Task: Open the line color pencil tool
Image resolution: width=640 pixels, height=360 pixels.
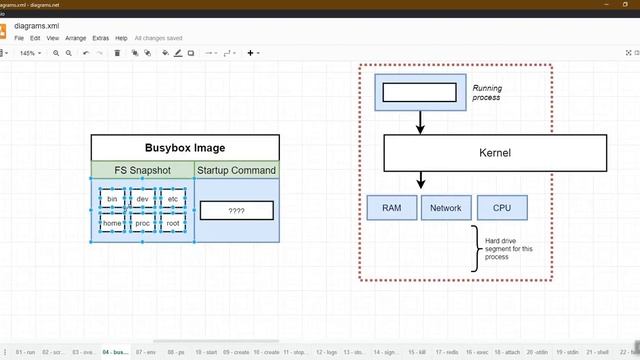Action: [178, 53]
